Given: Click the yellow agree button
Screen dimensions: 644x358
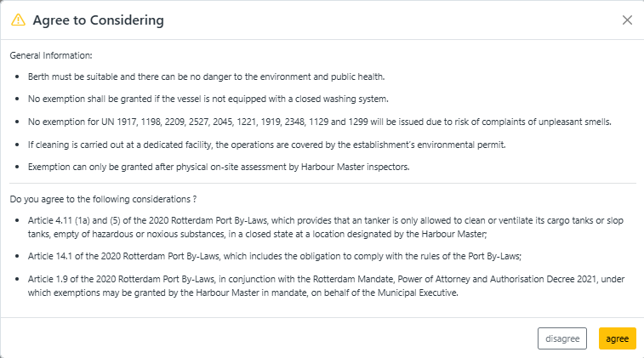Looking at the screenshot, I should [618, 338].
